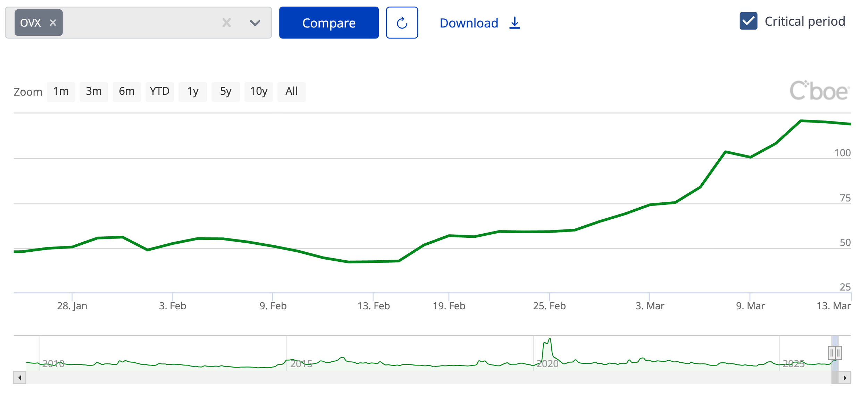
Task: Set zoom range to 1m
Action: tap(61, 92)
